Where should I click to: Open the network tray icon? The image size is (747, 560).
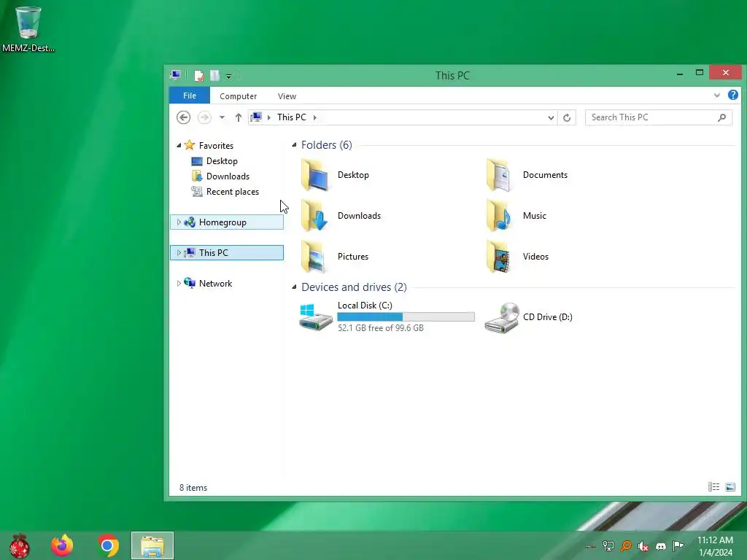608,546
